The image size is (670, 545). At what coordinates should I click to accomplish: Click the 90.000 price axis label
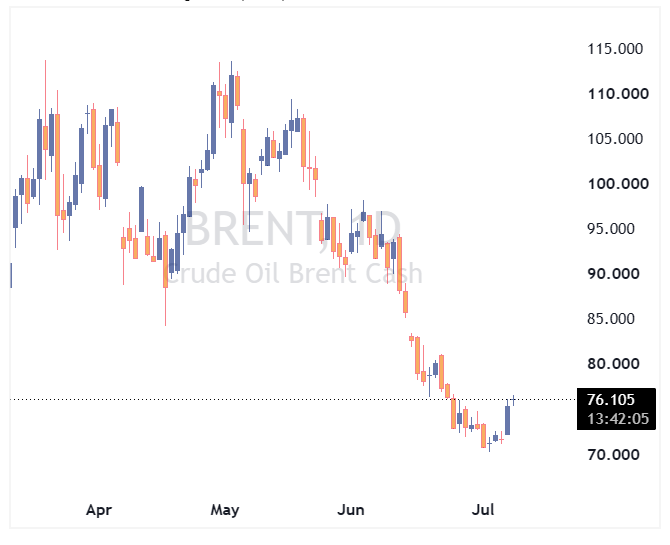613,274
